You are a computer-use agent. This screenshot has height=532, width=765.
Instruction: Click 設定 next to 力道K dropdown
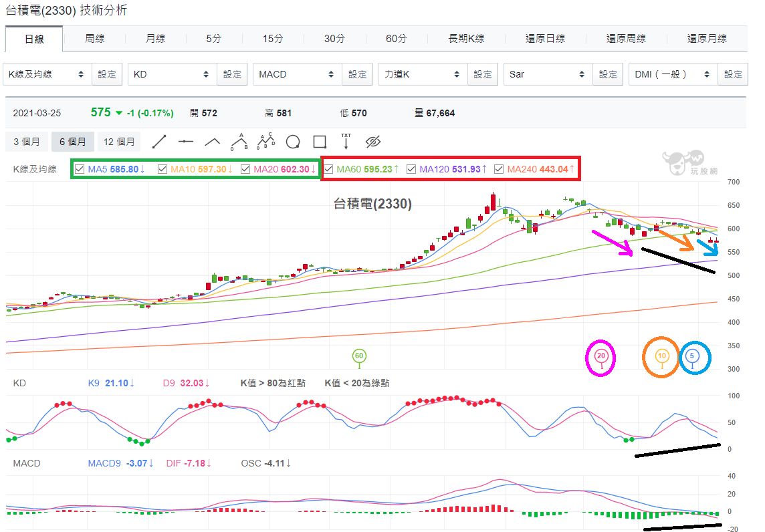[x=483, y=74]
